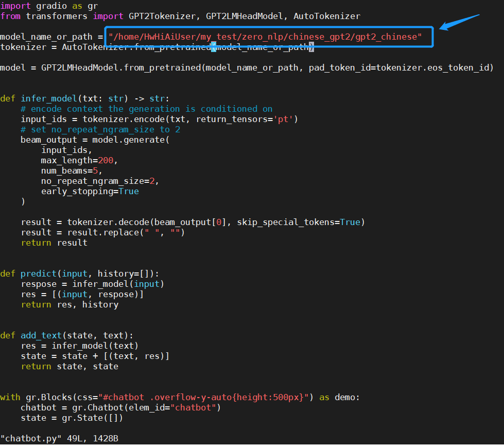The image size is (504, 446).
Task: Select the '# encode context' comment line
Action: coord(146,109)
